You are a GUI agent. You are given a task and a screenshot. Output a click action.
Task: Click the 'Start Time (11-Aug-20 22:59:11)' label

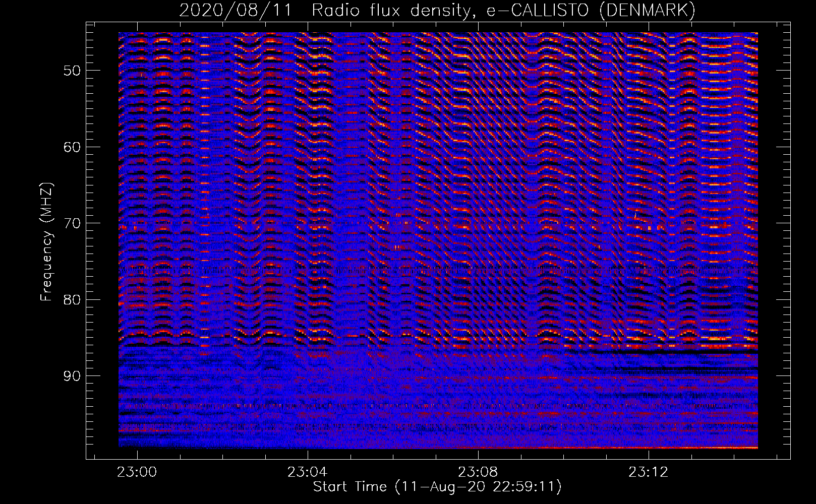(437, 487)
